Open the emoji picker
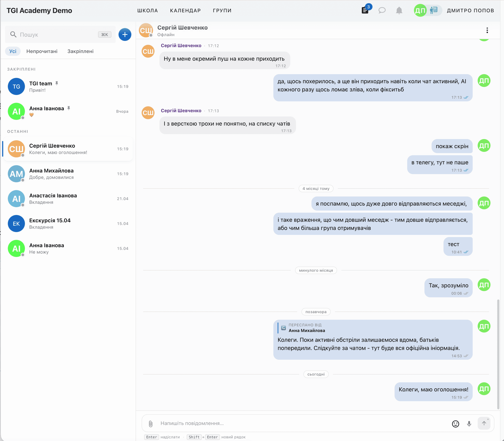 [456, 423]
